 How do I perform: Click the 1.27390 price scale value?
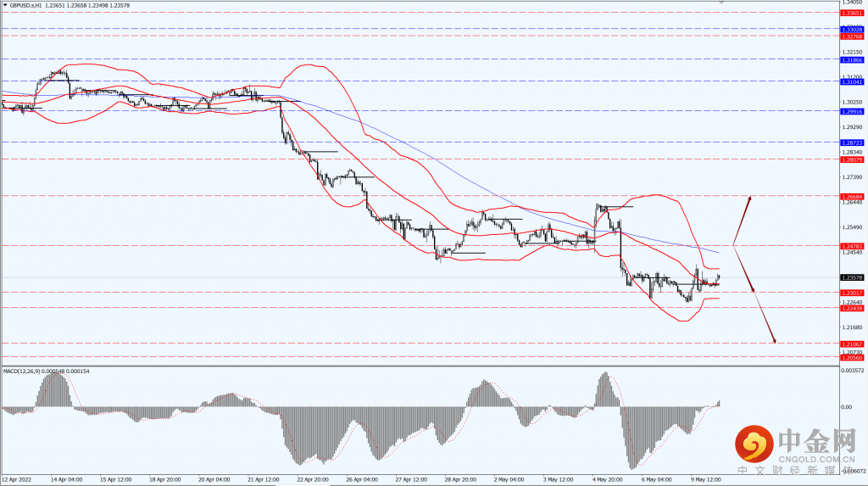click(852, 177)
